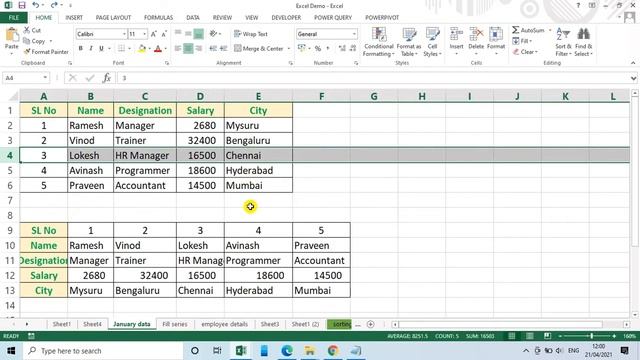Image resolution: width=640 pixels, height=360 pixels.
Task: Click the fill color bucket swatch
Action: (x=142, y=49)
